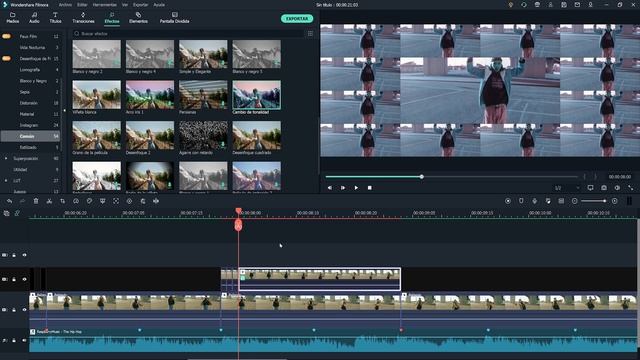Mute the audio track speaker icon

coord(24,340)
